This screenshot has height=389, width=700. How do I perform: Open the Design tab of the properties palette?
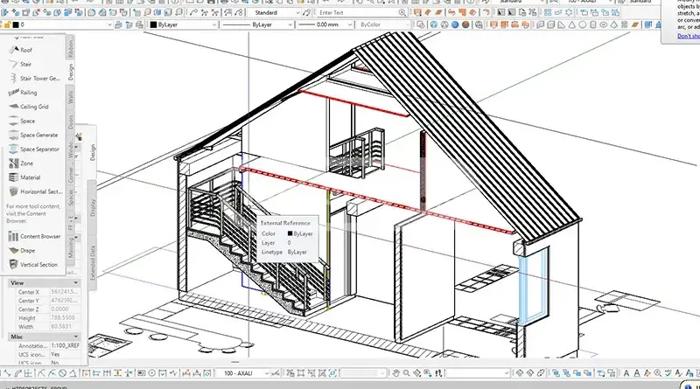[93, 152]
